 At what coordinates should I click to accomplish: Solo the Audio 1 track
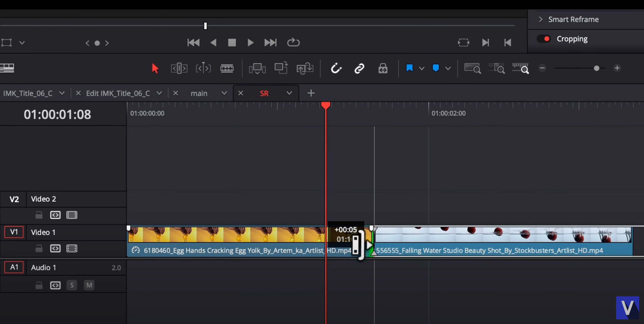click(72, 285)
